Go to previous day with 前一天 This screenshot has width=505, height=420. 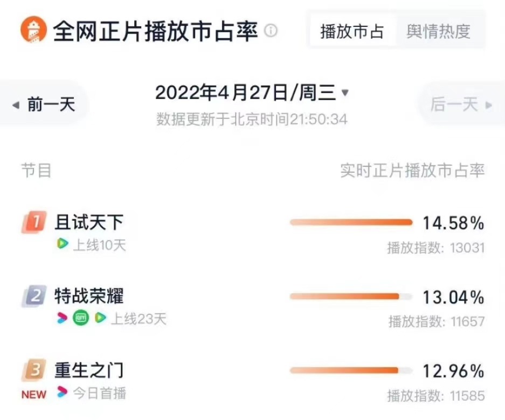click(45, 104)
